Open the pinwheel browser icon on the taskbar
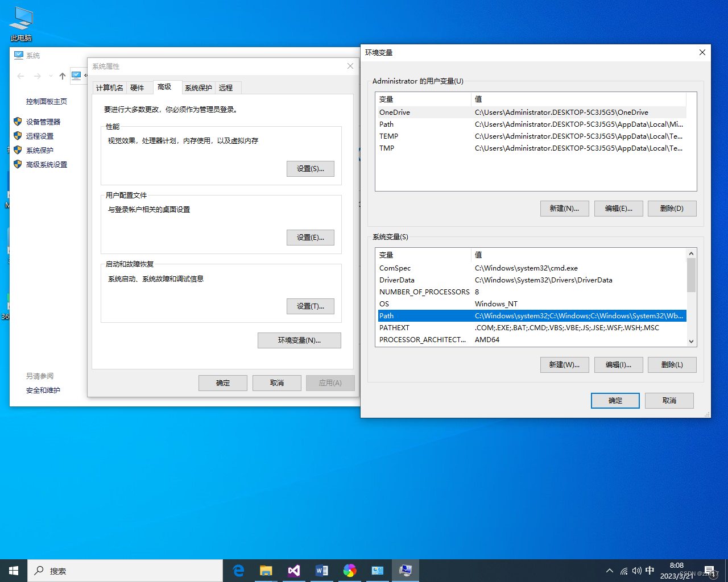728x582 pixels. click(x=349, y=570)
